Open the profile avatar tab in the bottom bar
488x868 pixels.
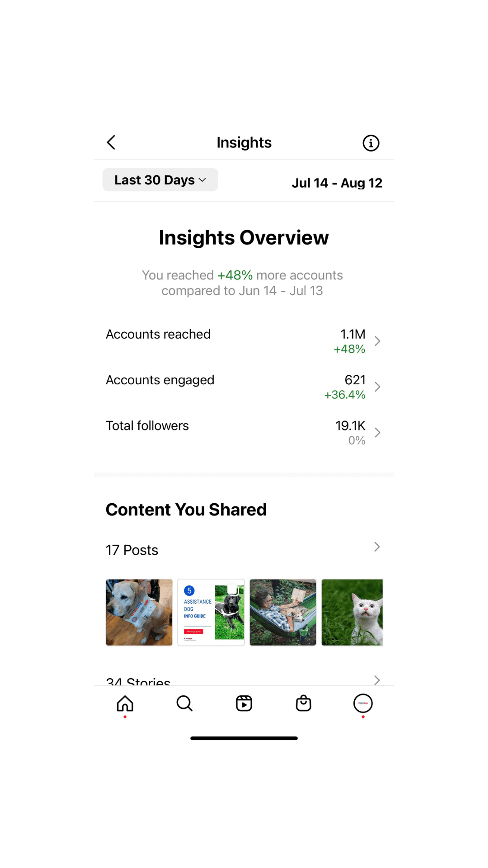(x=363, y=704)
